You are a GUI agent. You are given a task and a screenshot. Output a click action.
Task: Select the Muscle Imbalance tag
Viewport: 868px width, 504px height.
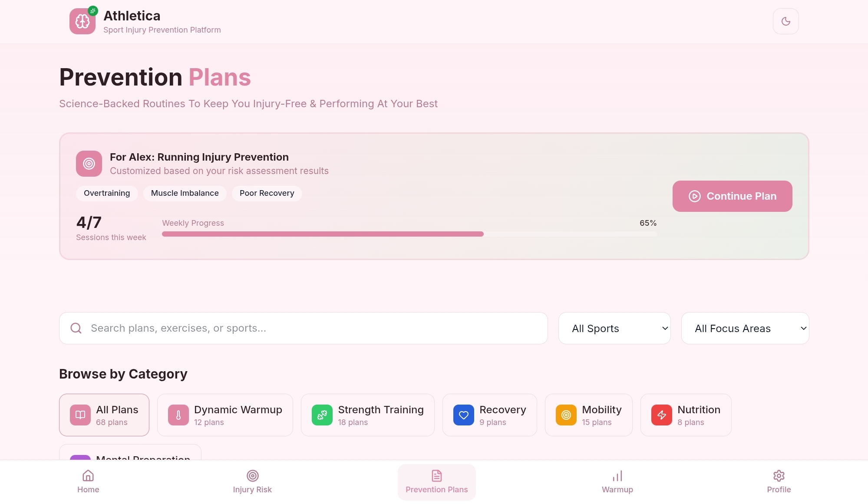click(185, 193)
